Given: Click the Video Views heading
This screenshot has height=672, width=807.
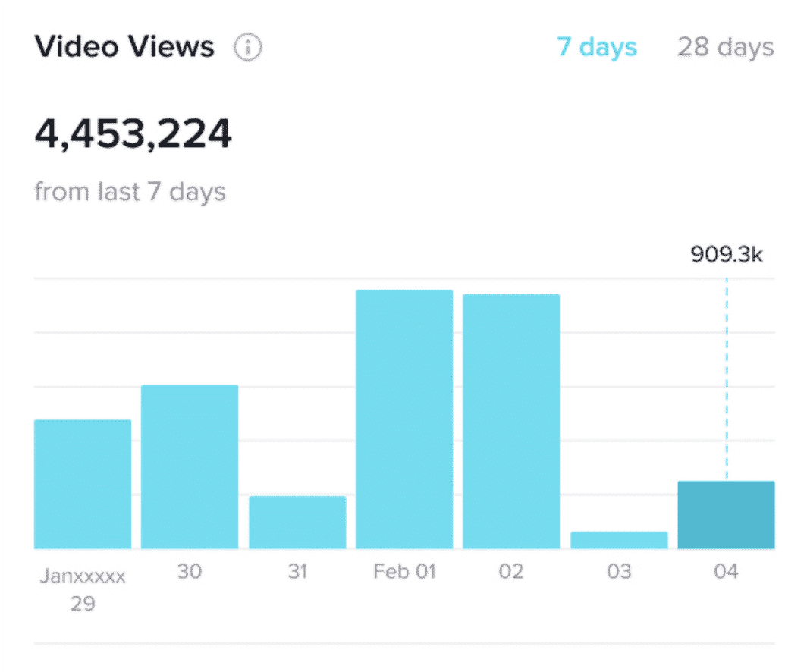Looking at the screenshot, I should pos(124,47).
